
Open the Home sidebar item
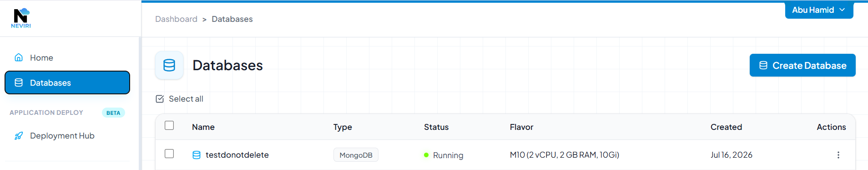(x=67, y=58)
